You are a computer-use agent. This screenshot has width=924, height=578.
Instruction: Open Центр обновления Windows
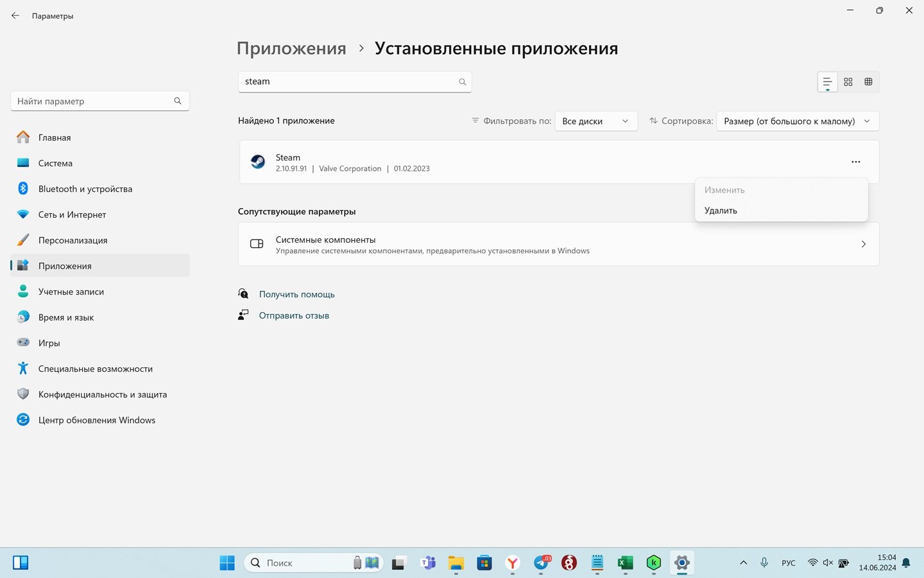(100, 420)
